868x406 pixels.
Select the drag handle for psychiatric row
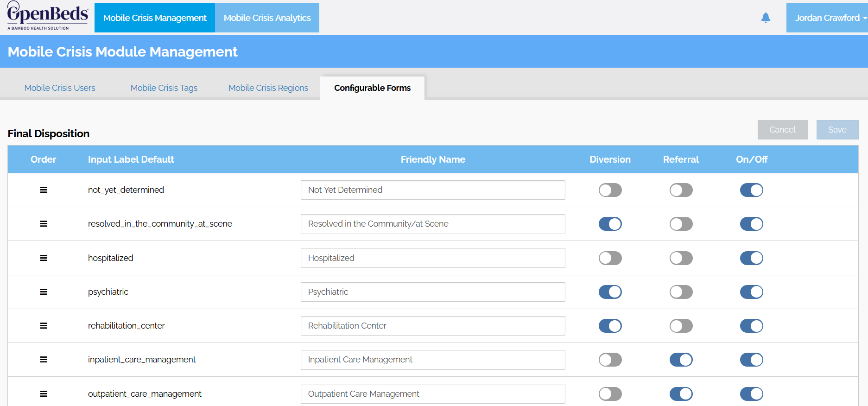click(x=44, y=292)
